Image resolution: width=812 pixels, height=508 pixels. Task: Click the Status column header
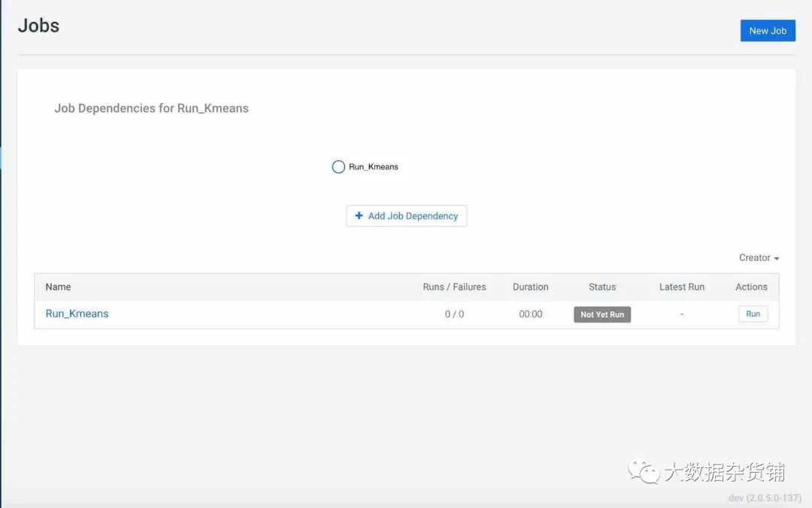coord(602,287)
